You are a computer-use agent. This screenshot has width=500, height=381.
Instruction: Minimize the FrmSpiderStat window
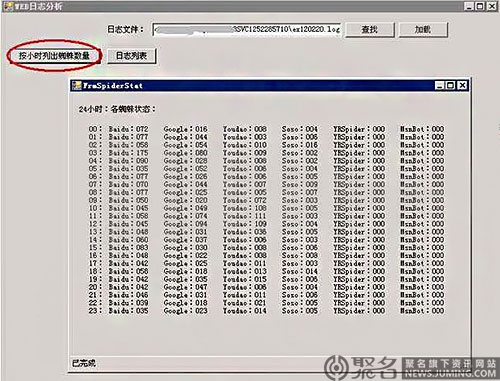pyautogui.click(x=440, y=86)
